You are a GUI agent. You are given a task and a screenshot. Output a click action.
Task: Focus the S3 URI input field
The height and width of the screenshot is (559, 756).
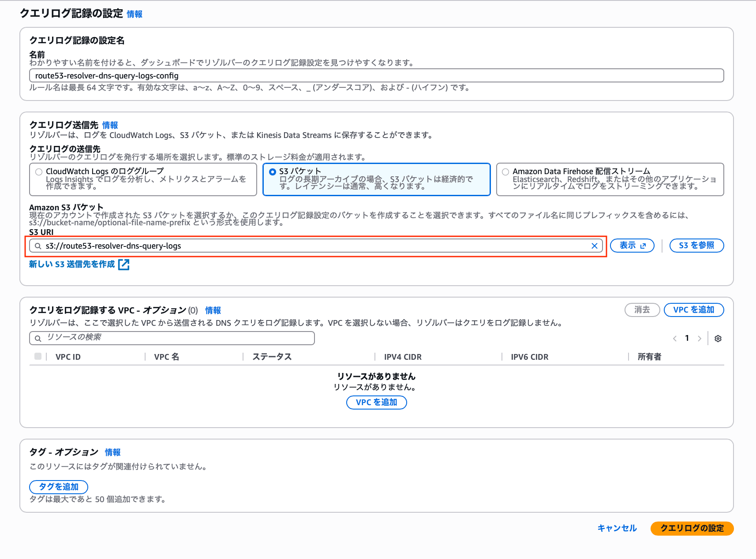tap(316, 246)
